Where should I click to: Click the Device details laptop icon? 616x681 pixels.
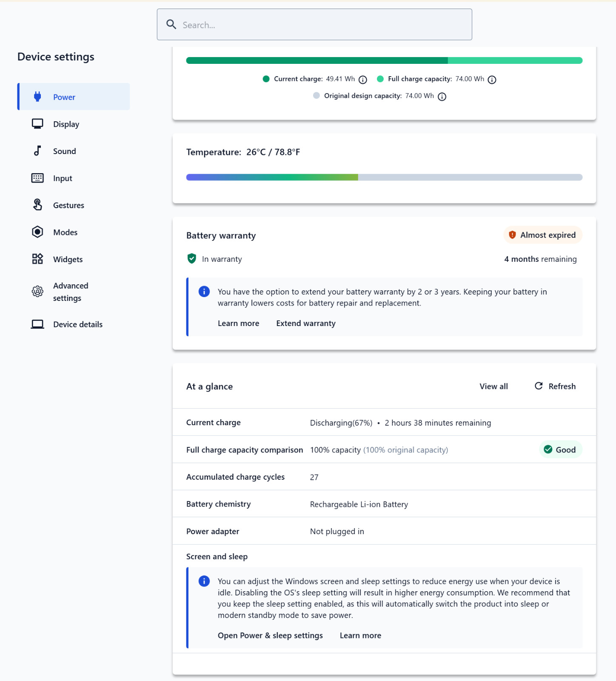pos(37,324)
